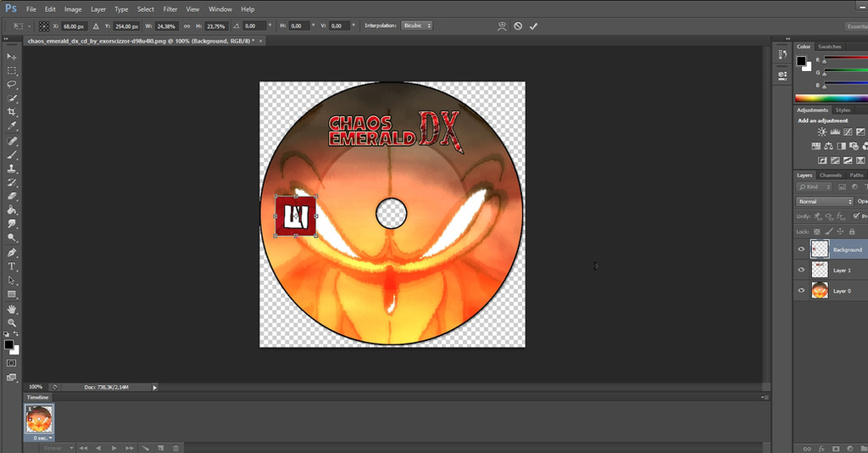Open the Normal blend mode dropdown

tap(825, 202)
